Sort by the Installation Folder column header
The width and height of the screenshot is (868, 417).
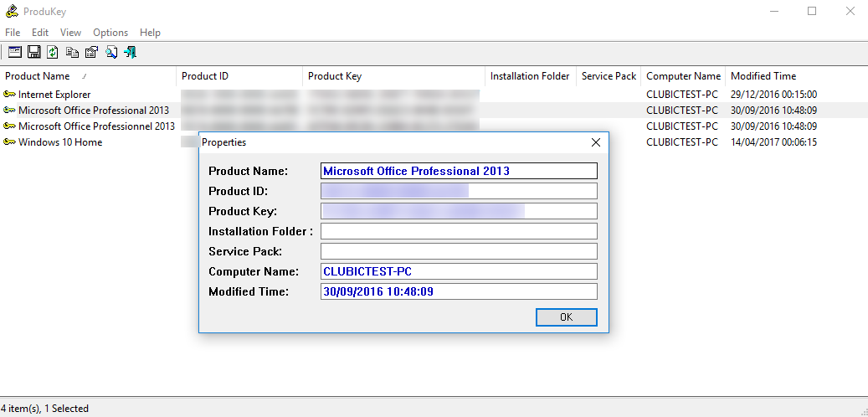(531, 76)
